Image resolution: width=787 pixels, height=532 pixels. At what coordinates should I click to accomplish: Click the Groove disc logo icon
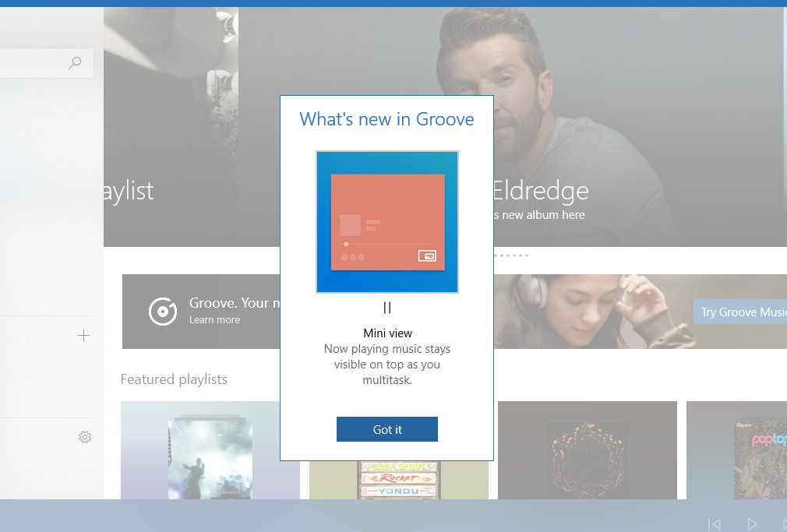pyautogui.click(x=163, y=311)
